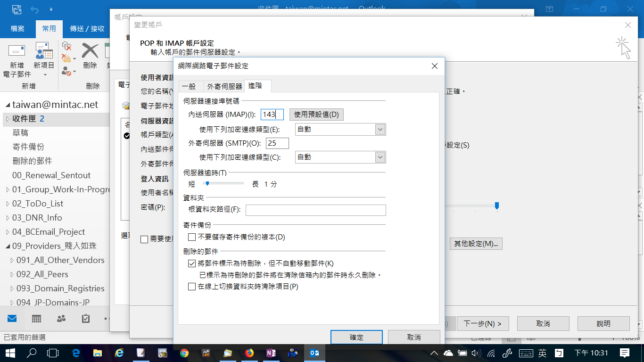Image resolution: width=644 pixels, height=362 pixels.
Task: Switch to the 外寄伺服器 tab
Action: click(x=224, y=86)
